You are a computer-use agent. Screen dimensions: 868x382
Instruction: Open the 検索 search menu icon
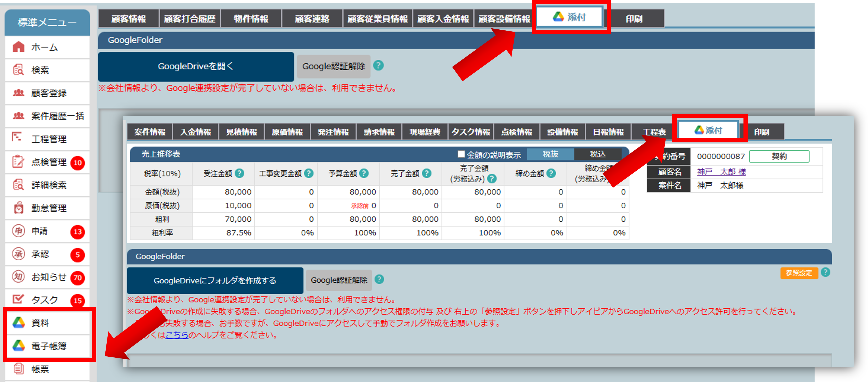click(x=18, y=70)
